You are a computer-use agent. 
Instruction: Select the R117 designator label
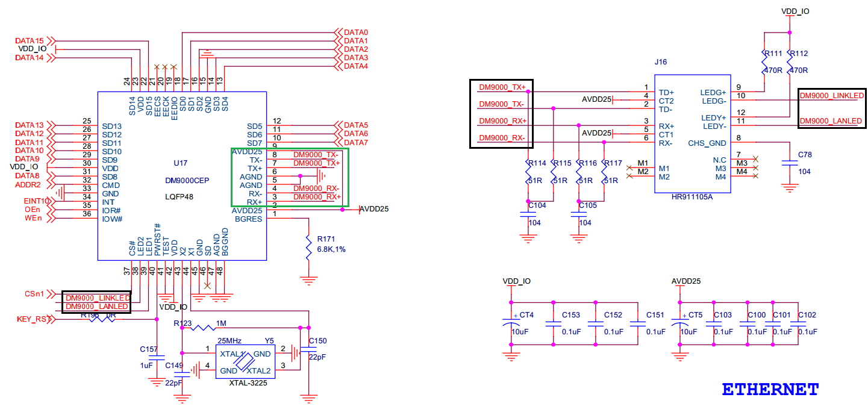[613, 163]
